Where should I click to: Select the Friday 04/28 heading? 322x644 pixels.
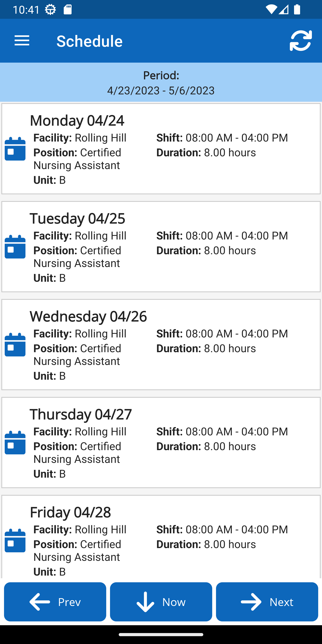pos(70,512)
